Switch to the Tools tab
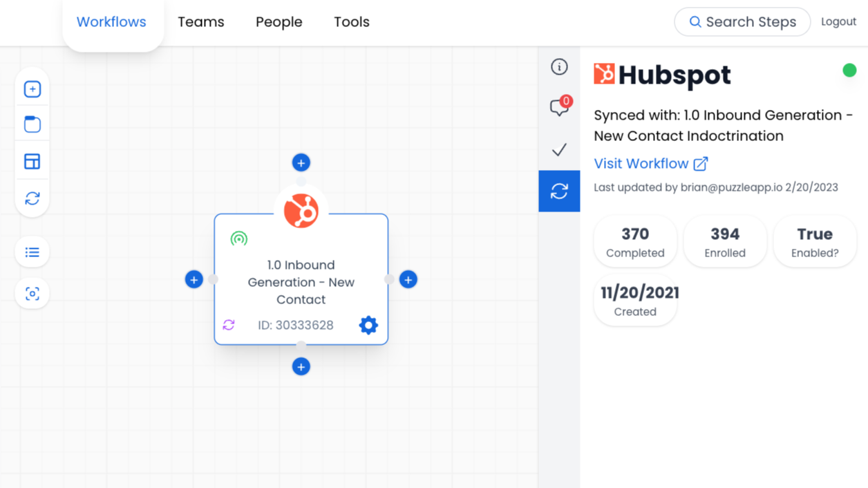This screenshot has height=488, width=868. pos(351,21)
